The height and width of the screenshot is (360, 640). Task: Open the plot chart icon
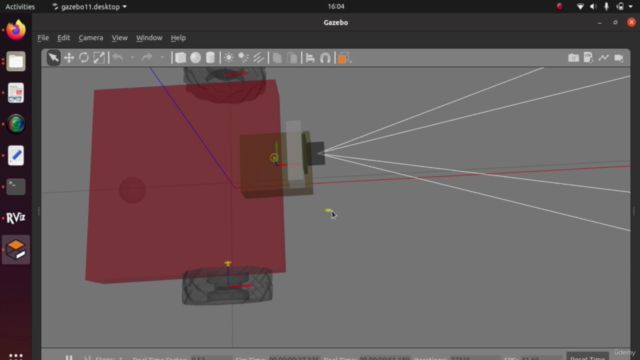[x=604, y=58]
